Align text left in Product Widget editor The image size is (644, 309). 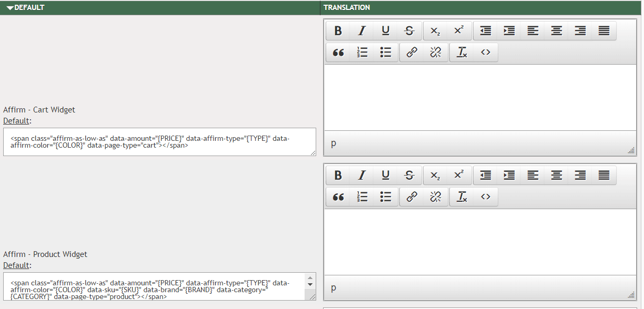coord(533,176)
